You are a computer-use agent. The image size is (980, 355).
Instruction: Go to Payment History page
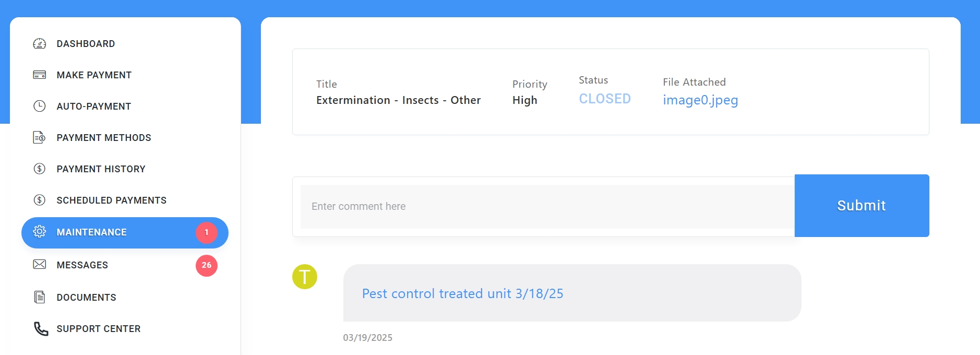pyautogui.click(x=101, y=169)
